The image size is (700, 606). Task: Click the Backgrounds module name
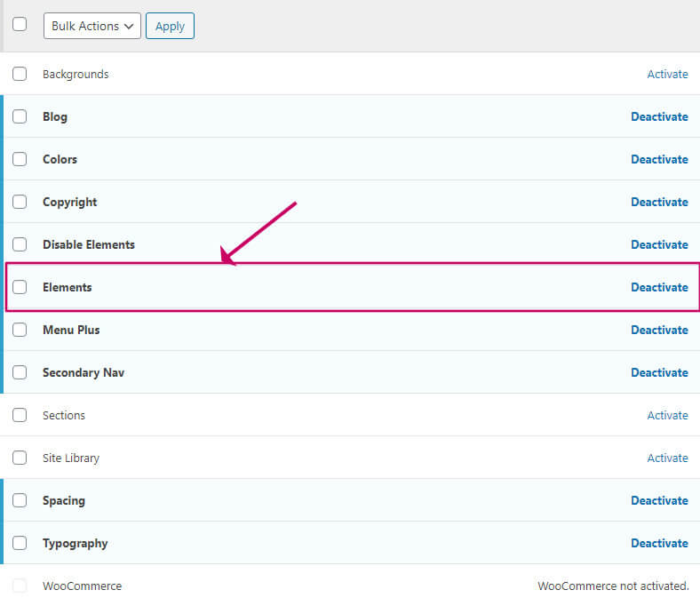[76, 74]
